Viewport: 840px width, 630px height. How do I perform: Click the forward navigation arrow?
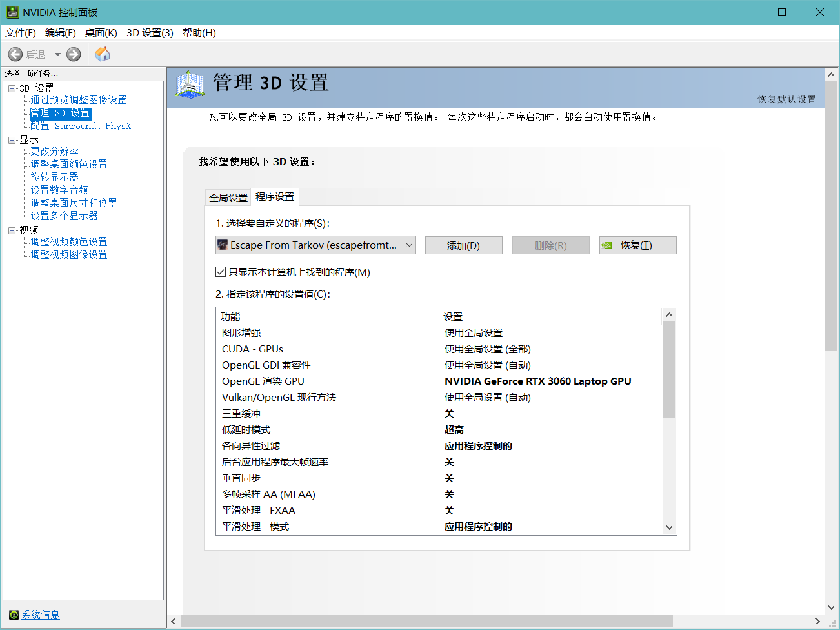[72, 54]
